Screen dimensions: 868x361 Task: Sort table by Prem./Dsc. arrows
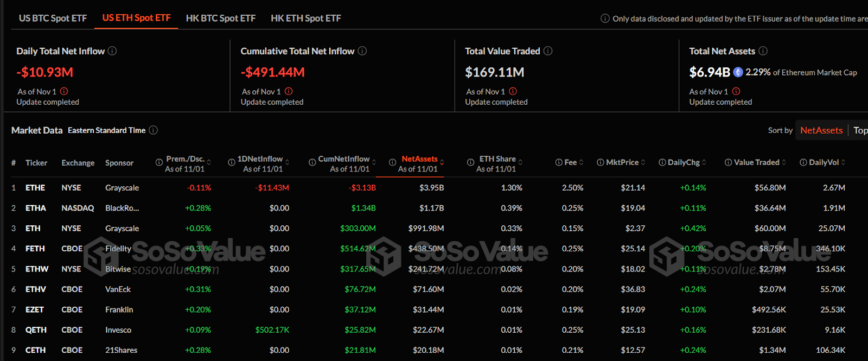pos(209,162)
